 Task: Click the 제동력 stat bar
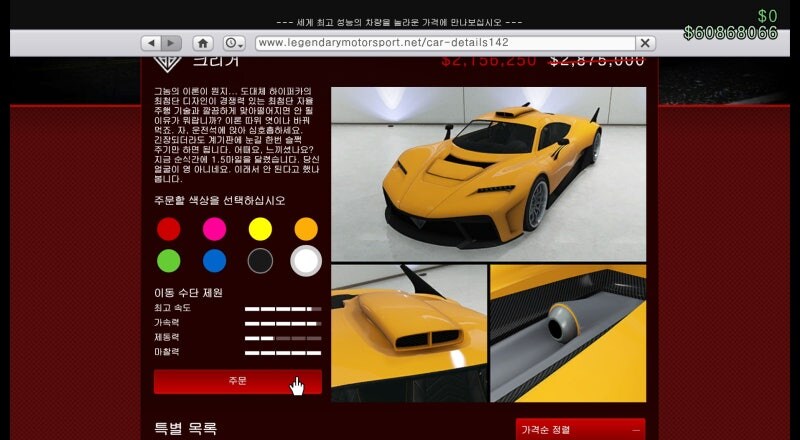tap(283, 338)
